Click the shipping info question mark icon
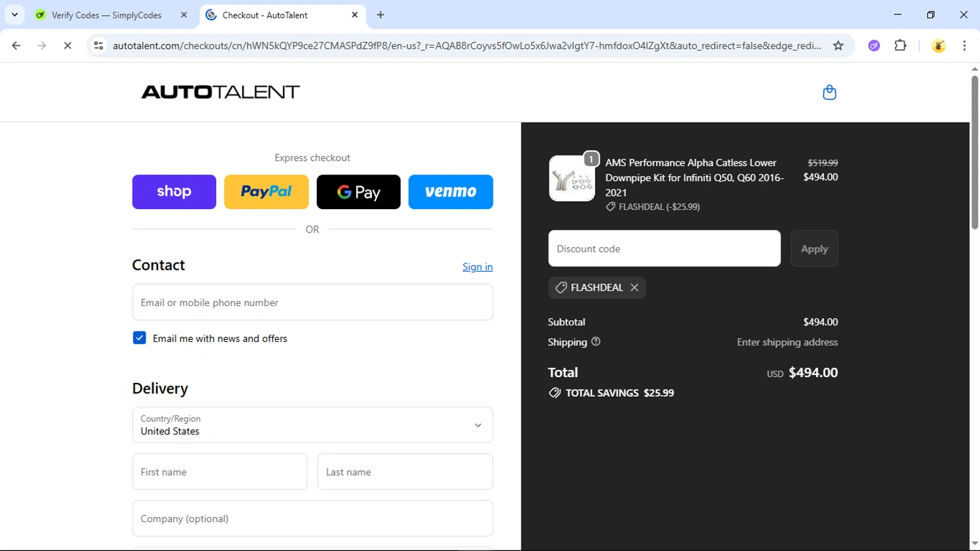The image size is (980, 551). [x=595, y=341]
